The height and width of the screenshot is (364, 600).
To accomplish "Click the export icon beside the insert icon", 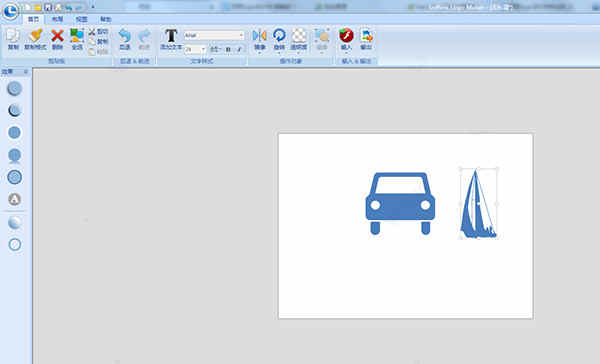I will coord(366,36).
